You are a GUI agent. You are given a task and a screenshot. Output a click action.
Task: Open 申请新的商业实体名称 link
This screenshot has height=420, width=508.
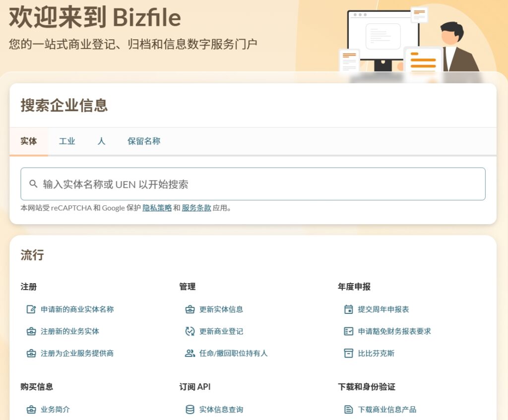tap(77, 309)
